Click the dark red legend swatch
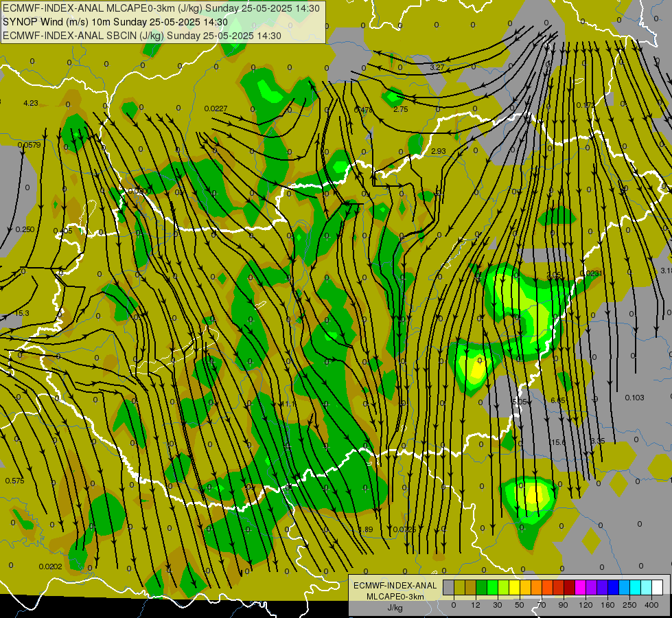Viewport: 672px width, 618px height. pyautogui.click(x=570, y=587)
